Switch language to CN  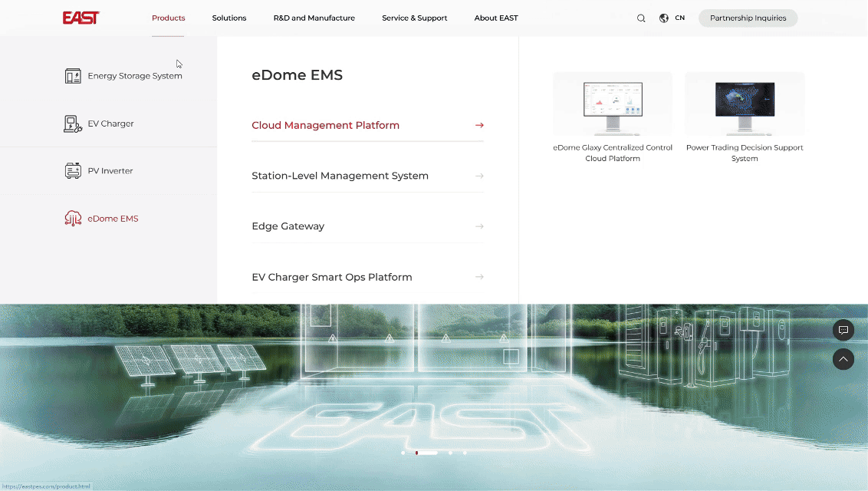(680, 18)
